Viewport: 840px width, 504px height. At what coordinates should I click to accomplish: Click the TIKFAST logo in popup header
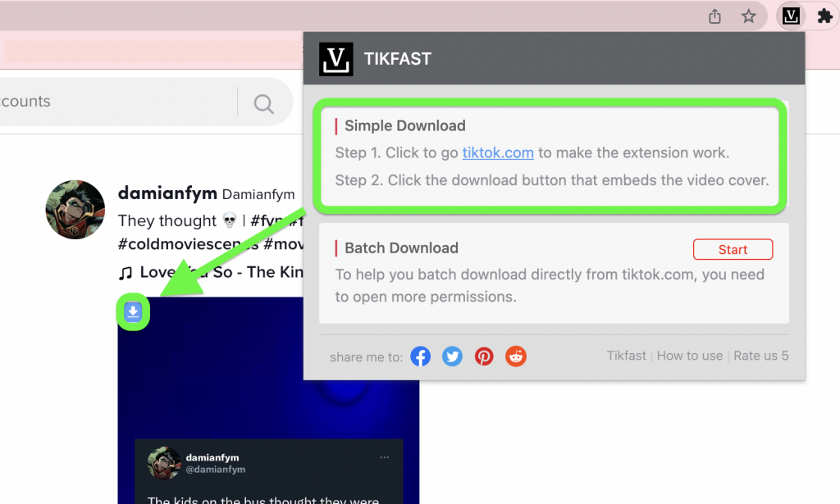336,59
